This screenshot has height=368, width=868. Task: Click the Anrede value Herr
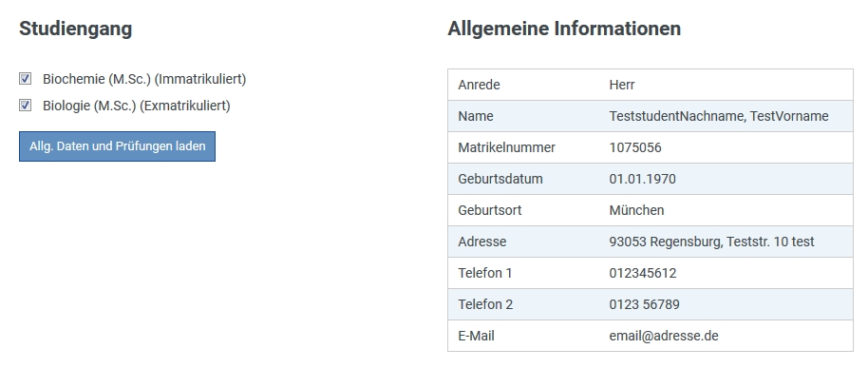point(622,85)
